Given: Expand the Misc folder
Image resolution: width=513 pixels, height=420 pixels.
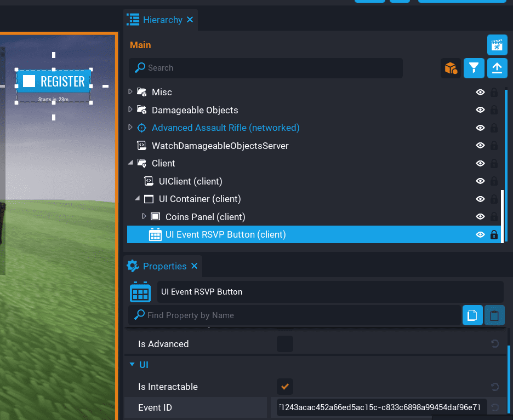Looking at the screenshot, I should (x=130, y=92).
